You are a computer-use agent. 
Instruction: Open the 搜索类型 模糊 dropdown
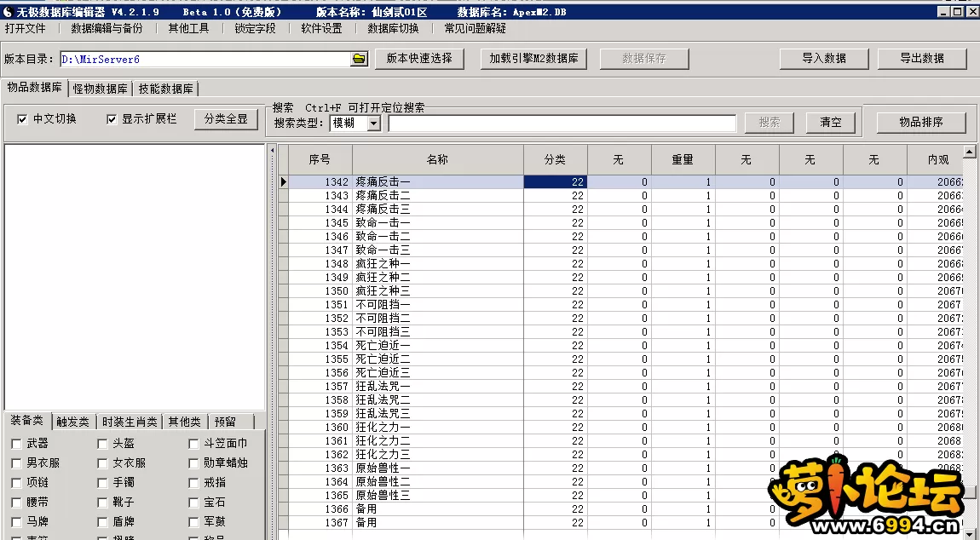point(374,124)
